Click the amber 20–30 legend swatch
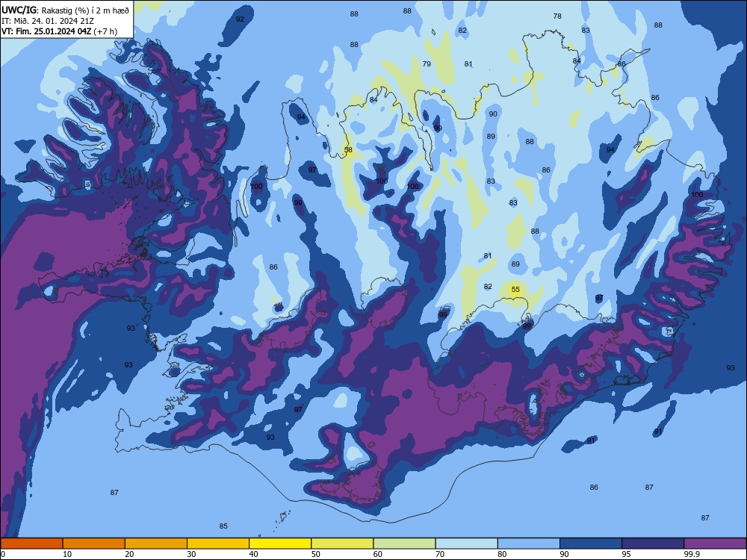 tap(156, 544)
